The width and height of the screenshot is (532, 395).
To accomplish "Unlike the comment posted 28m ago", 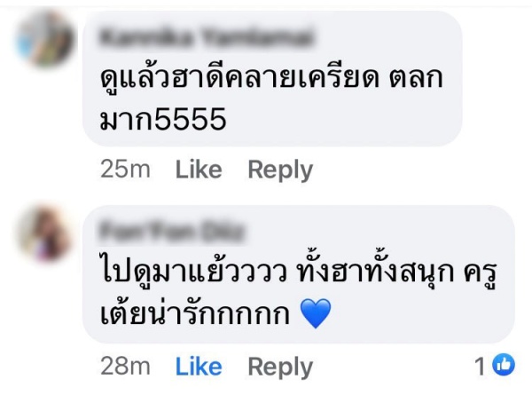I will coord(199,367).
